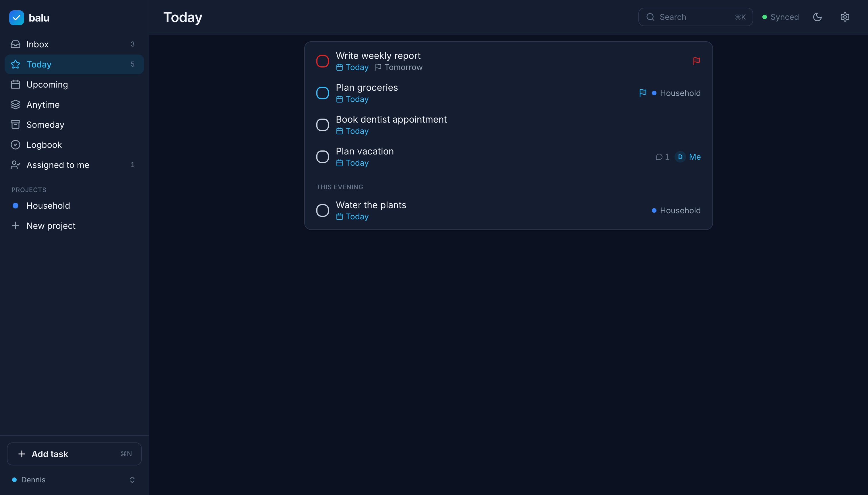Click the Inbox count badge 3
Screen dimensions: 868x495
click(133, 44)
